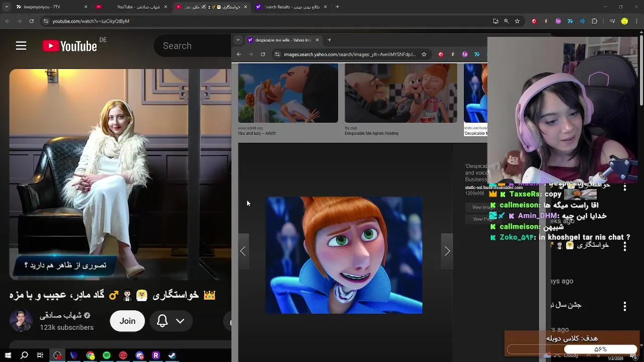Screen dimensions: 644x362
Task: Open the zoom magnifier icon in outer address bar
Action: coord(506,21)
